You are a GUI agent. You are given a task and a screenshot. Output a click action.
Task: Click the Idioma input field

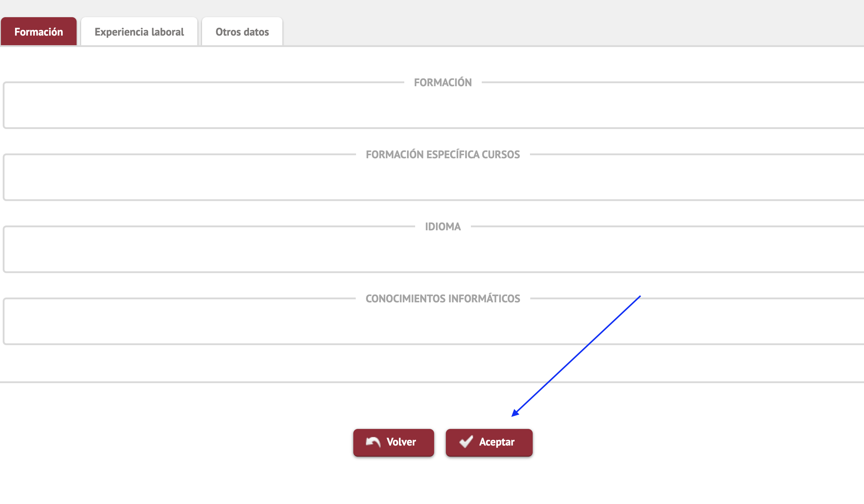pyautogui.click(x=432, y=249)
